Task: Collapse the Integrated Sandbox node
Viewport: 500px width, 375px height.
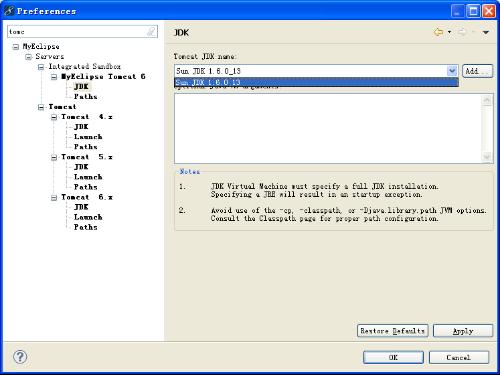Action: point(41,67)
